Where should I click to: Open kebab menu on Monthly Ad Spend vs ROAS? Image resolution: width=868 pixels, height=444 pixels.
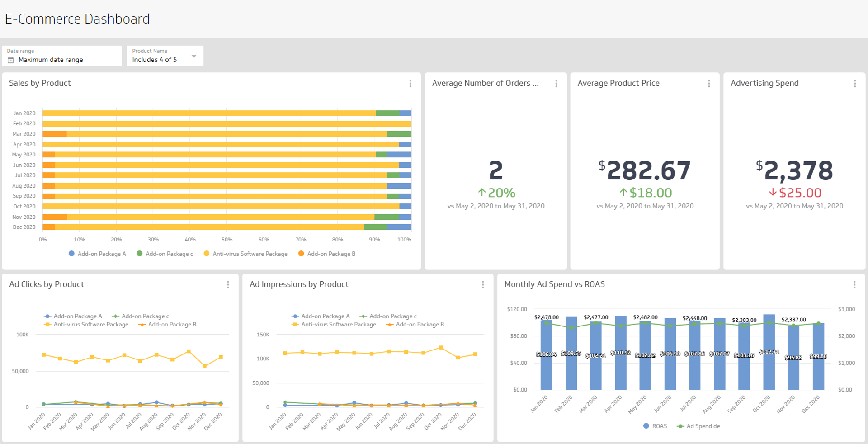click(x=855, y=285)
